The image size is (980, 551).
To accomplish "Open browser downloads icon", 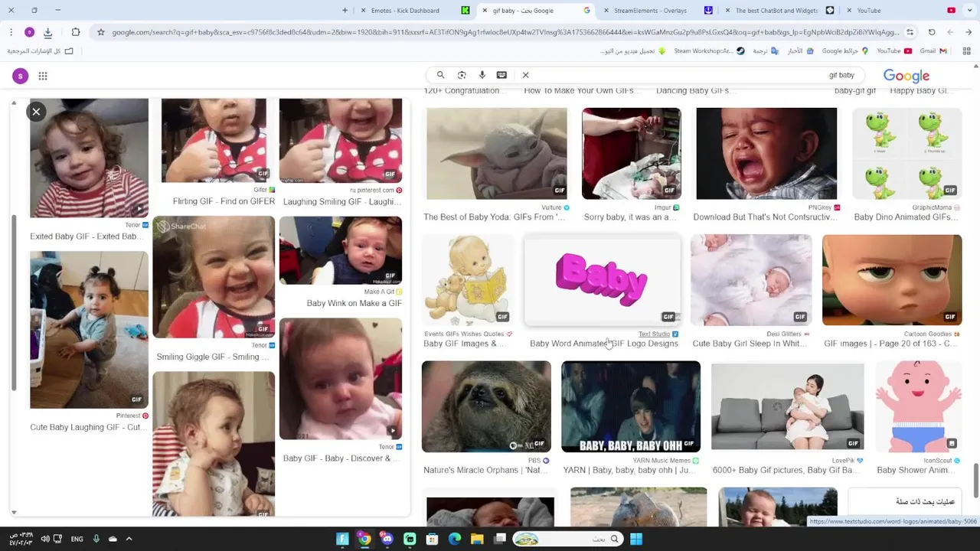I will tap(47, 32).
